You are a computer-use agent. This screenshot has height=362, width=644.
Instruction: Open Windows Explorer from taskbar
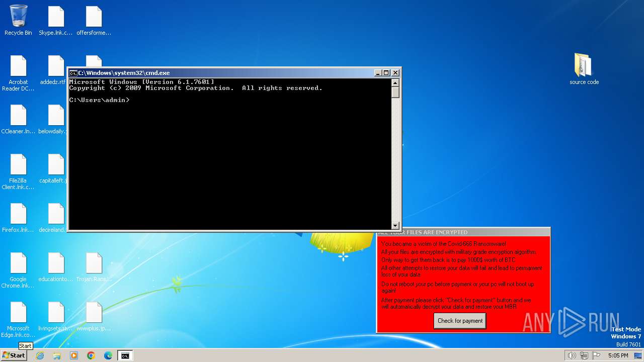[57, 355]
